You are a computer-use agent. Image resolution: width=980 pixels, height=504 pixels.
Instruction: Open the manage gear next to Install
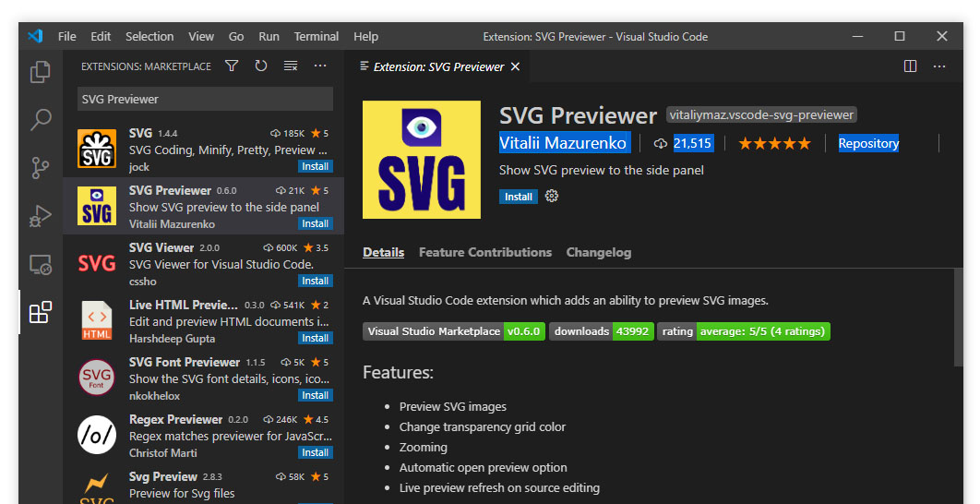click(x=551, y=197)
